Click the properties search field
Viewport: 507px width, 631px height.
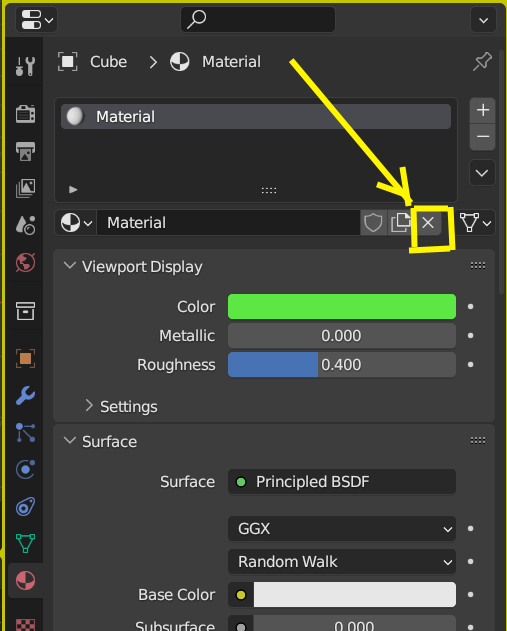coord(258,19)
